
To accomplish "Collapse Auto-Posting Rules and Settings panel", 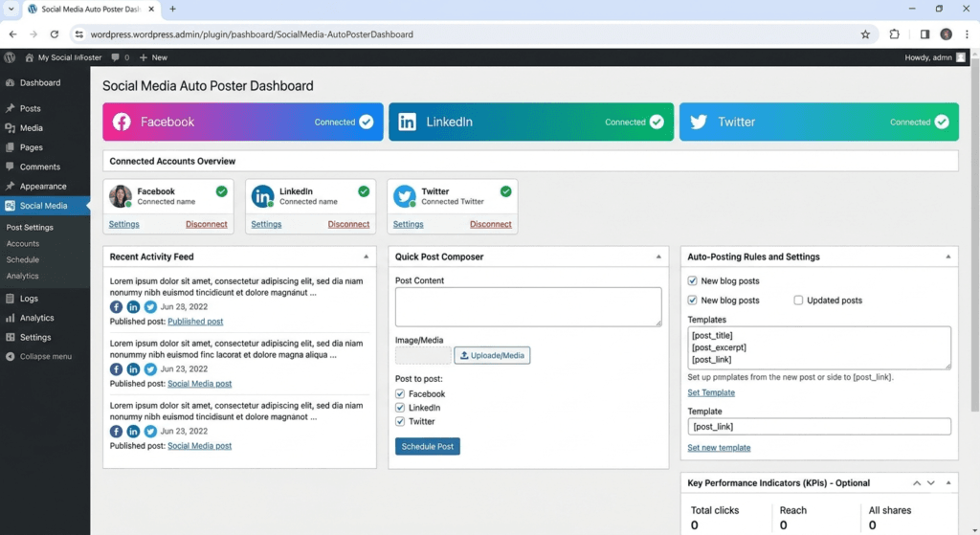I will (948, 256).
